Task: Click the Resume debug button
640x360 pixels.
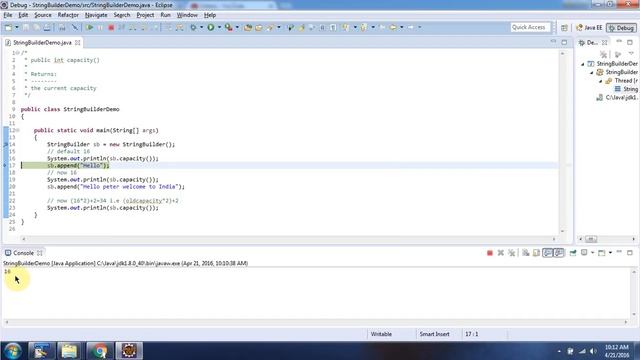Action: [89, 27]
